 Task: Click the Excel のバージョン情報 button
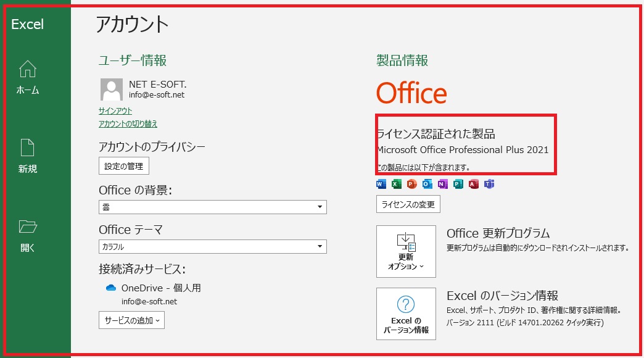(x=406, y=314)
